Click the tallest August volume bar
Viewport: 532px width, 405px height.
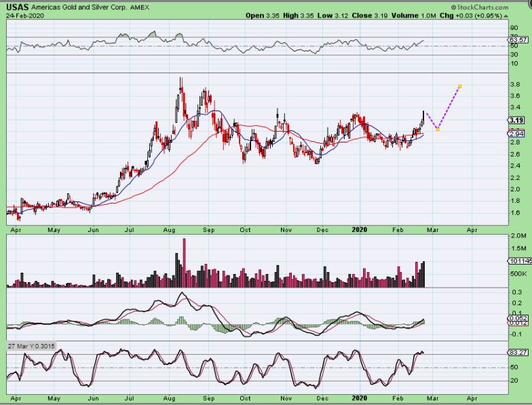pyautogui.click(x=185, y=263)
